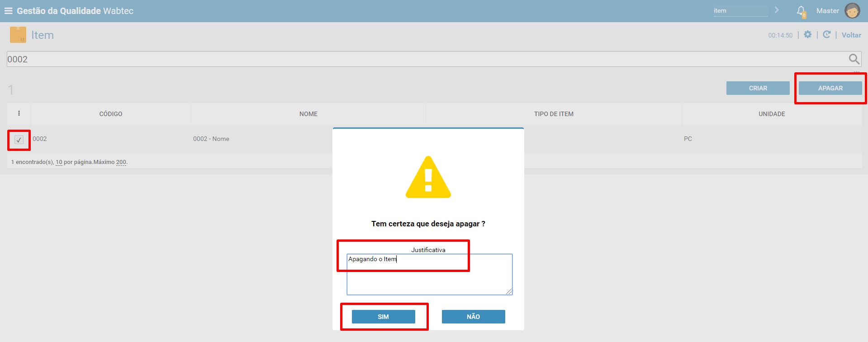The image size is (868, 342).
Task: Click the 10 per page link
Action: coord(59,162)
